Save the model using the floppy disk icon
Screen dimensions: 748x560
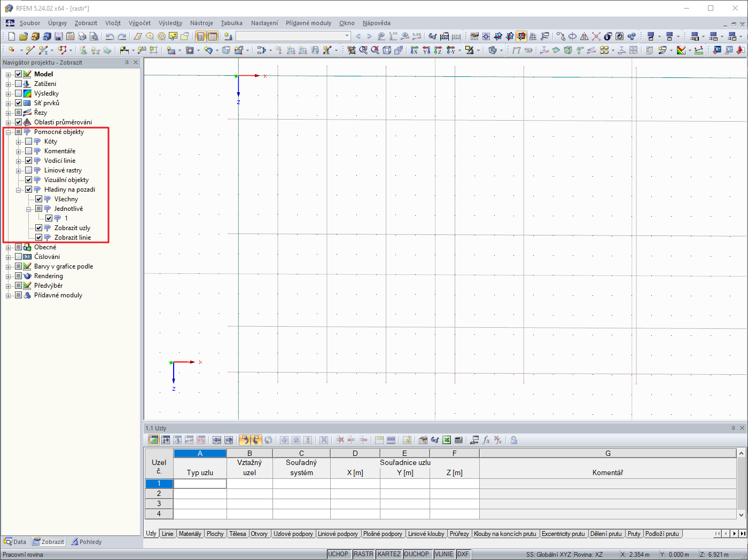coord(58,36)
